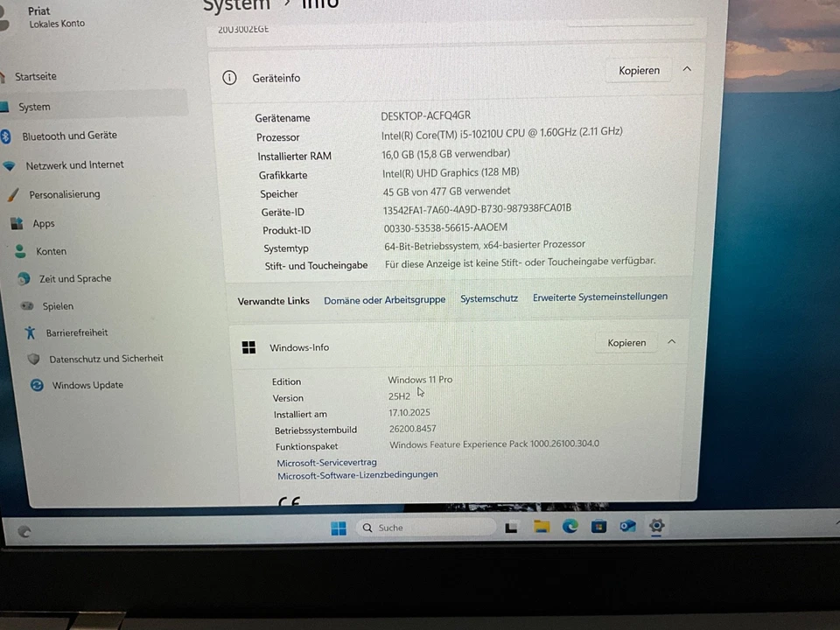Viewport: 840px width, 630px height.
Task: Open Zeit und Sprache settings
Action: click(x=75, y=278)
